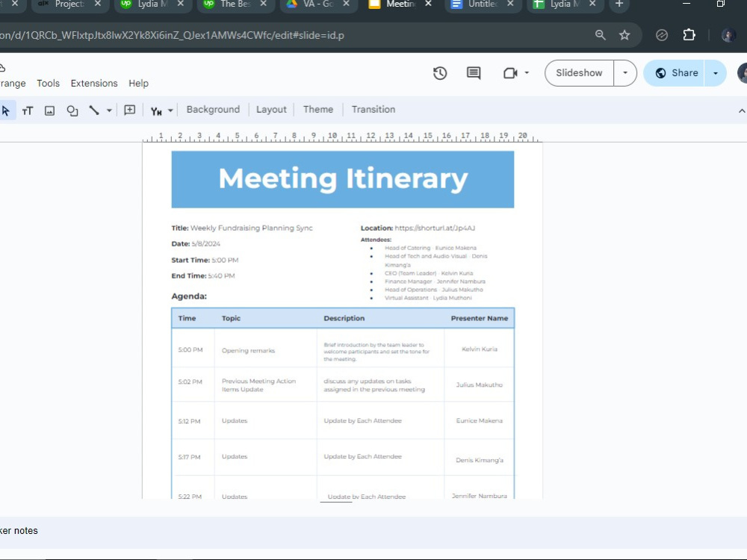Click the circular slash extension icon
The height and width of the screenshot is (560, 747).
pos(662,35)
